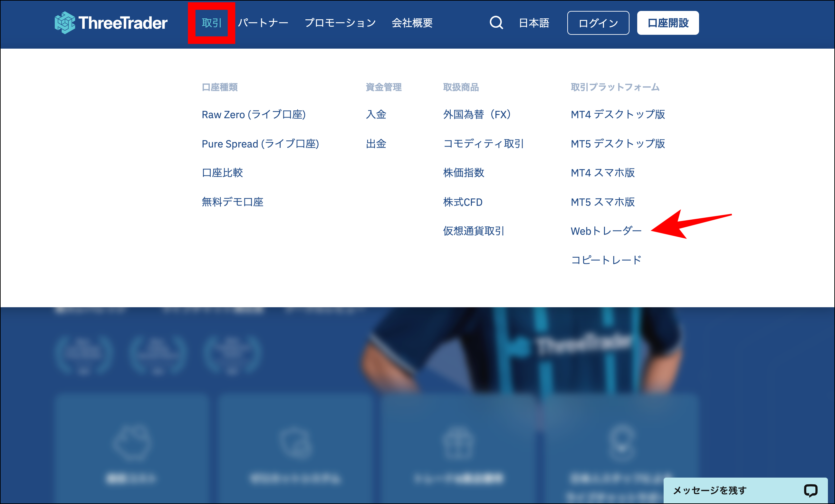The height and width of the screenshot is (504, 835).
Task: Open the 出金 page
Action: tap(376, 144)
